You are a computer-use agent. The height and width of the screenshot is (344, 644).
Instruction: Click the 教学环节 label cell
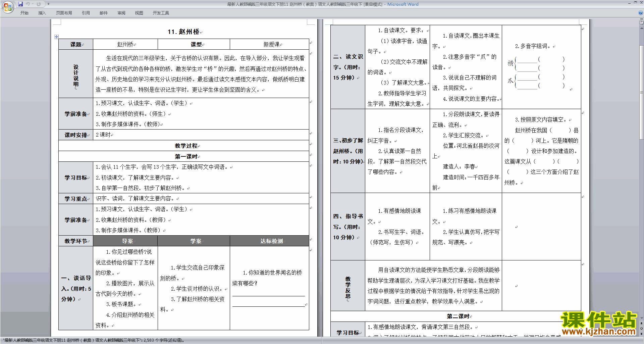pos(76,241)
